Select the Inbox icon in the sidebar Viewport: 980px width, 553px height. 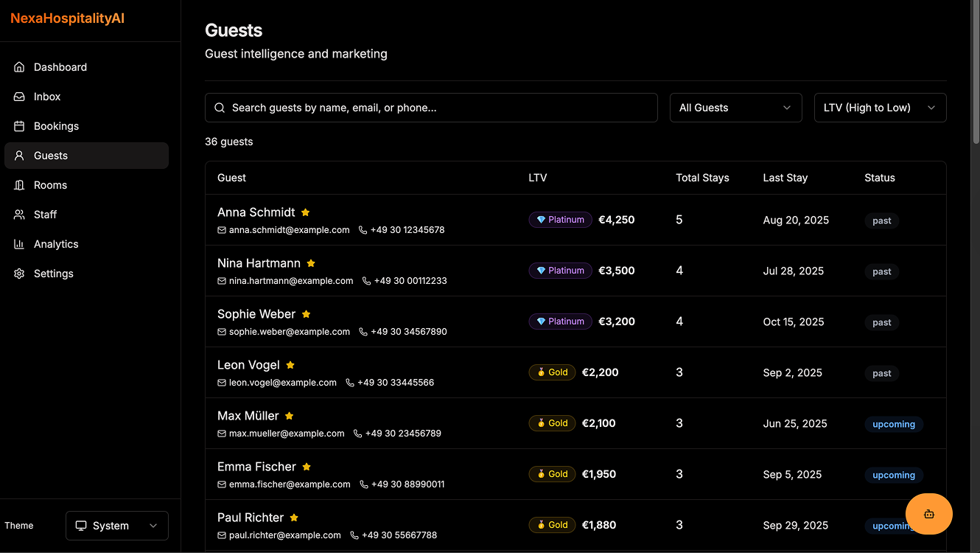pos(18,96)
